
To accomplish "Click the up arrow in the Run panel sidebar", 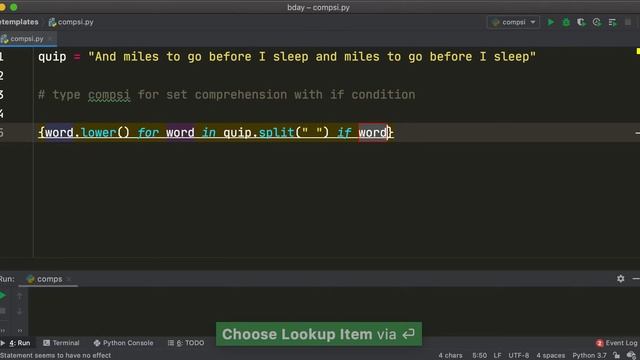I will coord(19,296).
